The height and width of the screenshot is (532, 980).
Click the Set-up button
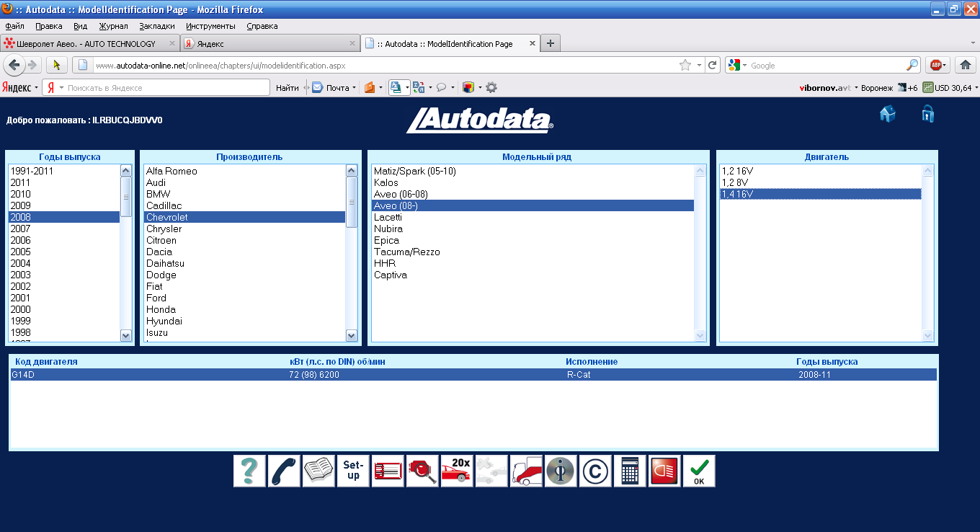tap(353, 471)
